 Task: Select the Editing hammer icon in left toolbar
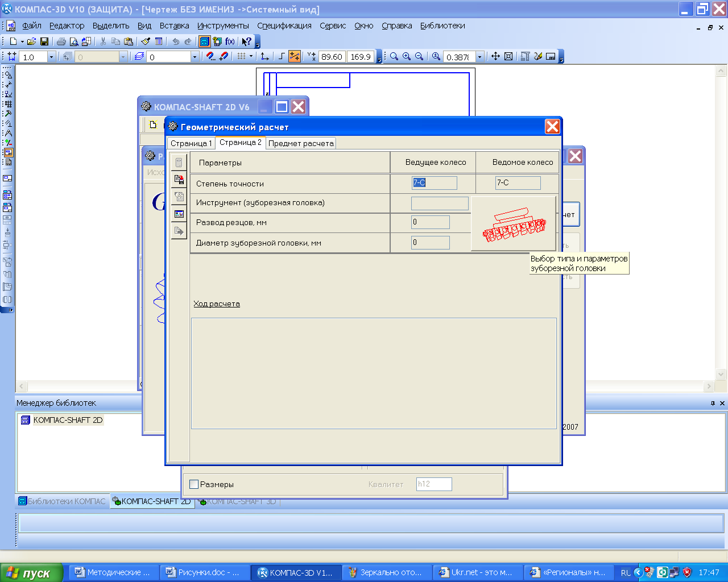coord(8,114)
